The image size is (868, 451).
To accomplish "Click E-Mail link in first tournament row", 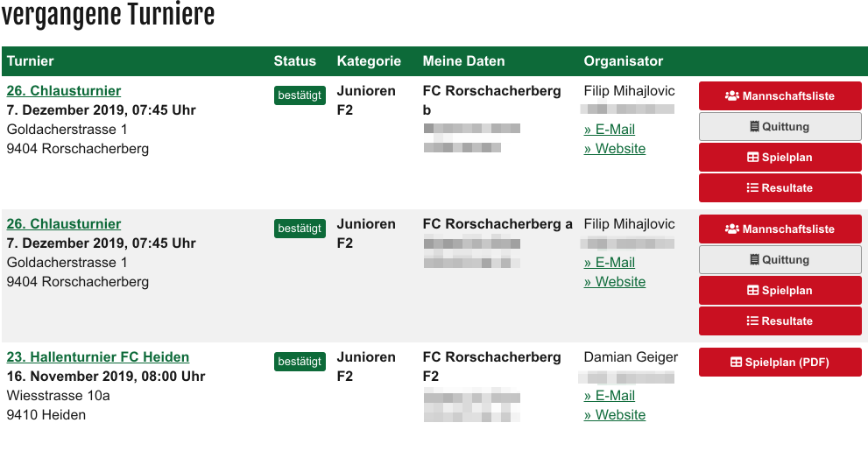I will click(x=610, y=130).
